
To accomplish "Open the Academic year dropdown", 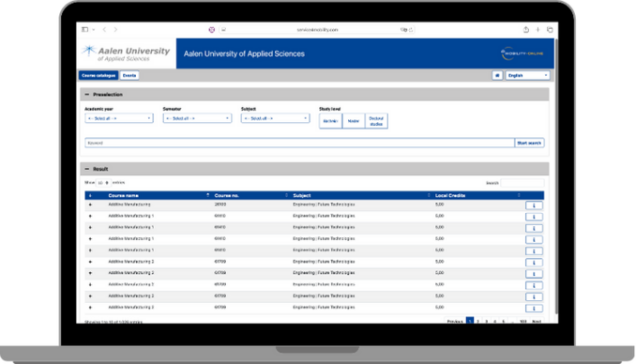I will [119, 118].
